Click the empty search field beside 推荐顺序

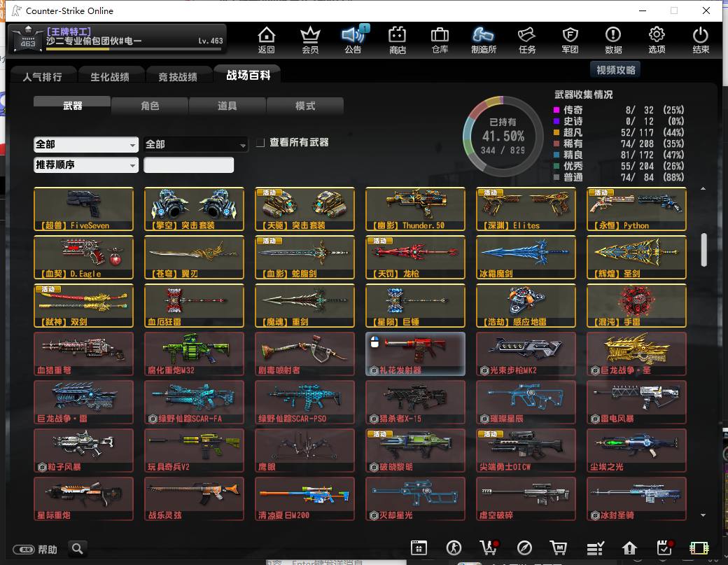188,165
